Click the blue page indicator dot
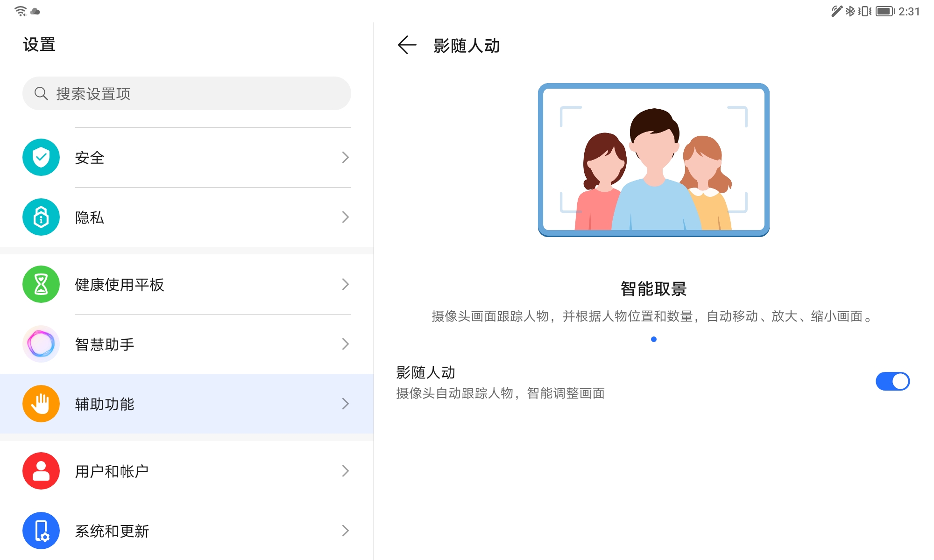 (653, 339)
